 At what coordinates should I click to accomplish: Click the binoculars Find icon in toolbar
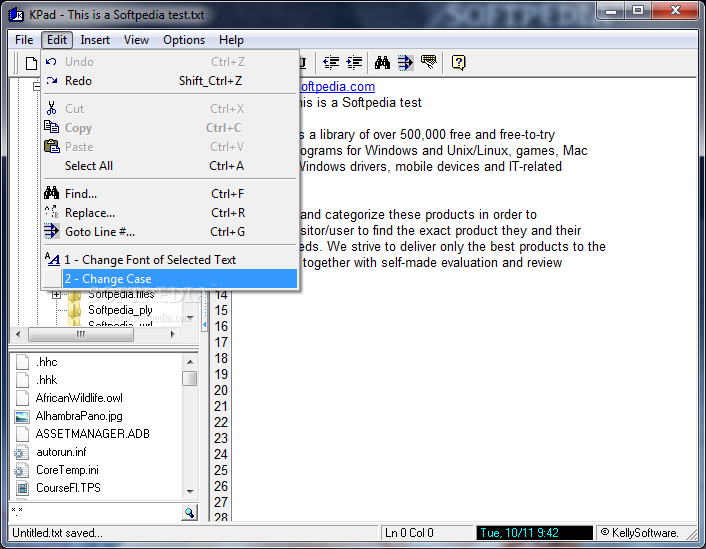382,63
